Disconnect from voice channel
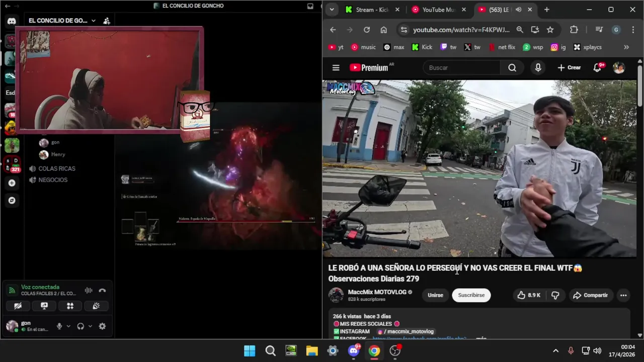Screen dimensions: 644x362 [102, 290]
